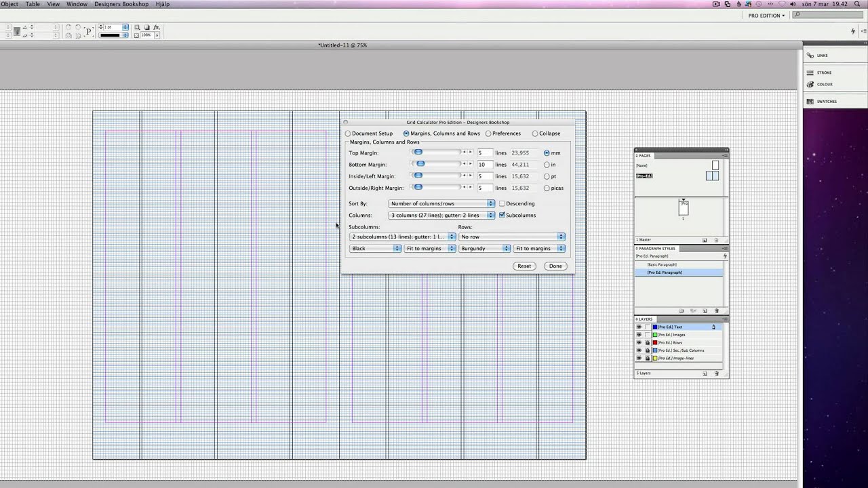Delete layer trash icon in Layers panel
This screenshot has width=868, height=488.
pos(717,373)
